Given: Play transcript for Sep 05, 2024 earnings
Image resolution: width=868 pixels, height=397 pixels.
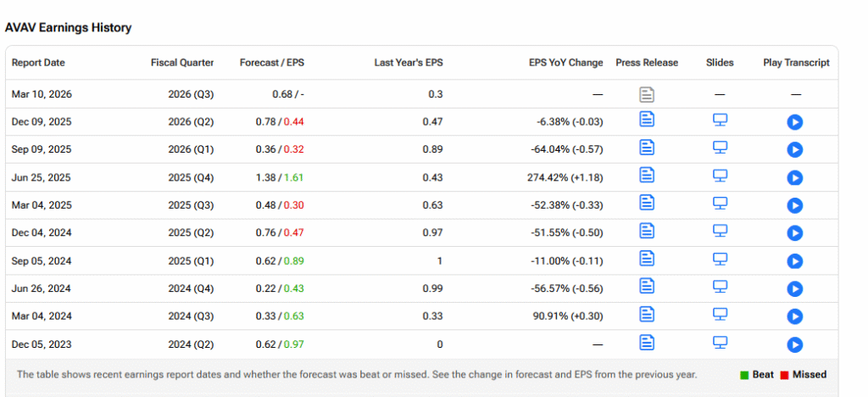Looking at the screenshot, I should [795, 261].
